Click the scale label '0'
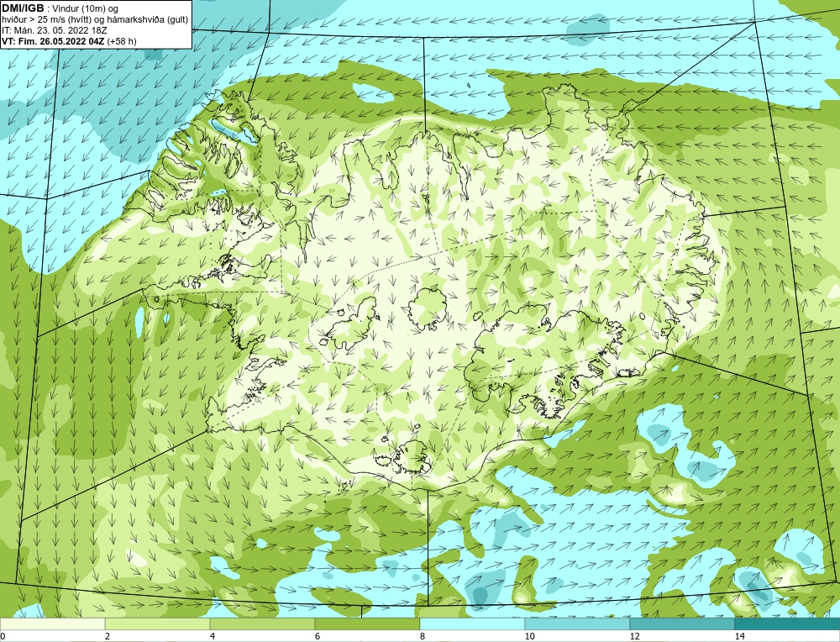 [x=3, y=636]
